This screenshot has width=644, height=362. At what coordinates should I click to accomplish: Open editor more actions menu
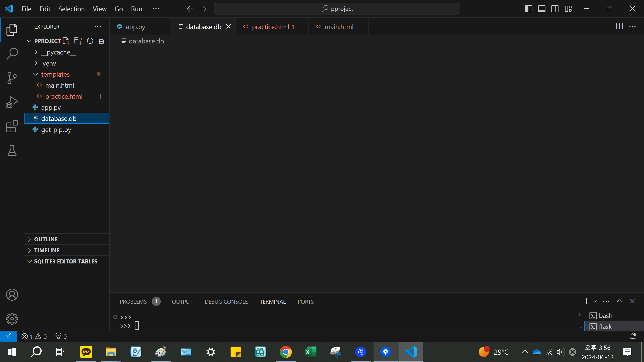click(x=633, y=26)
